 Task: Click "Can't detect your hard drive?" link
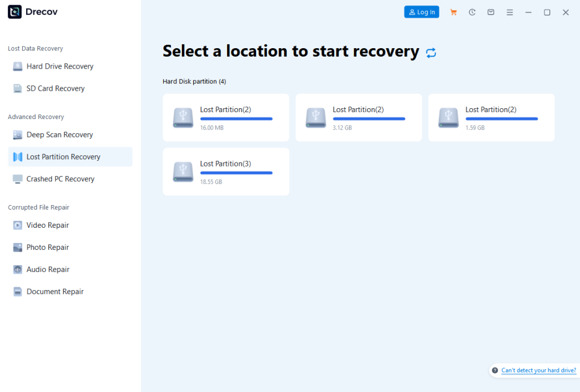tap(539, 370)
